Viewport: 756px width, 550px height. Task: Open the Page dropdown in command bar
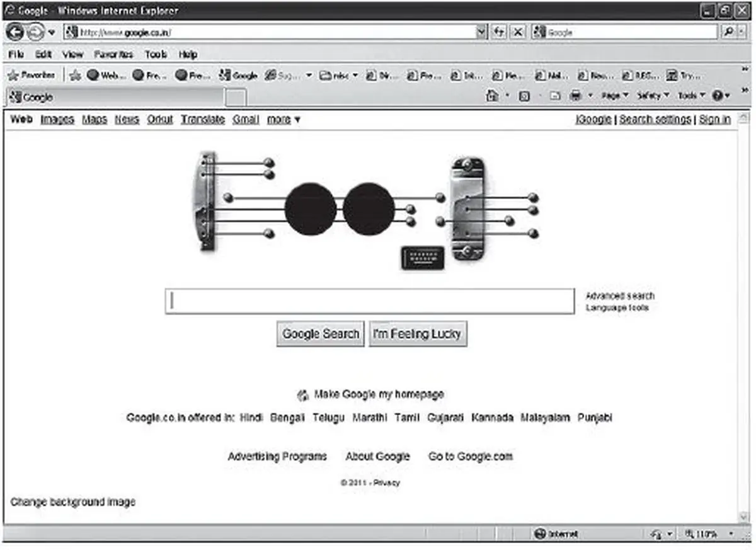coord(615,96)
